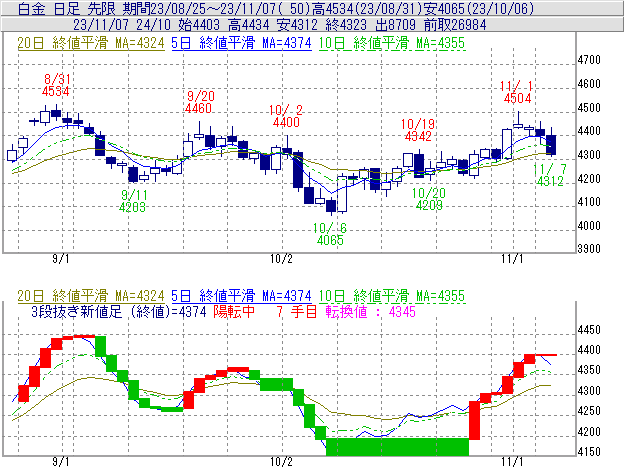Click the wide green block at the bottom chart low
The image size is (624, 475).
(398, 447)
